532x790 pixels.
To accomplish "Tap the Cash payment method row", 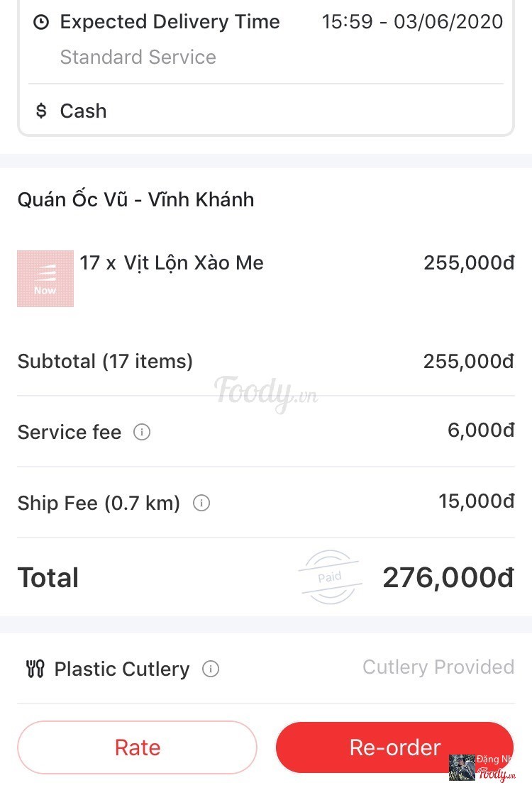I will 266,111.
